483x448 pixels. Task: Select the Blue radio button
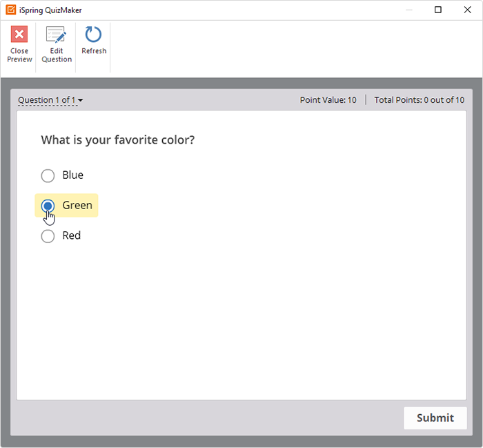click(x=48, y=175)
